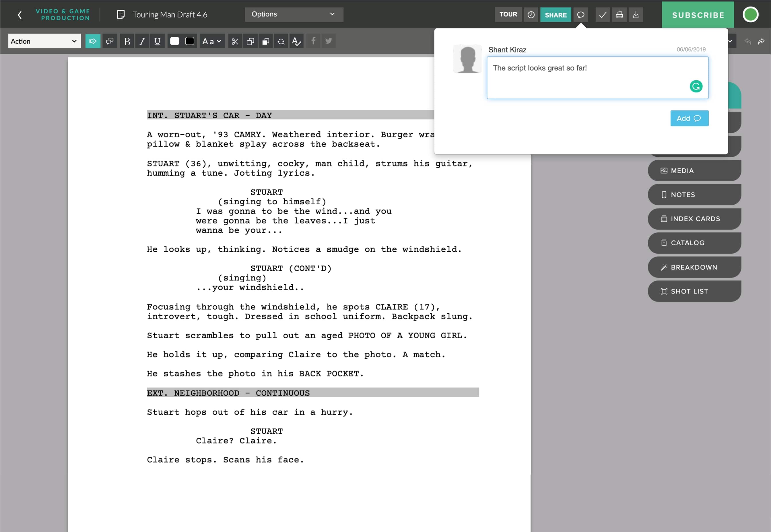Click the Share button in toolbar

click(556, 15)
